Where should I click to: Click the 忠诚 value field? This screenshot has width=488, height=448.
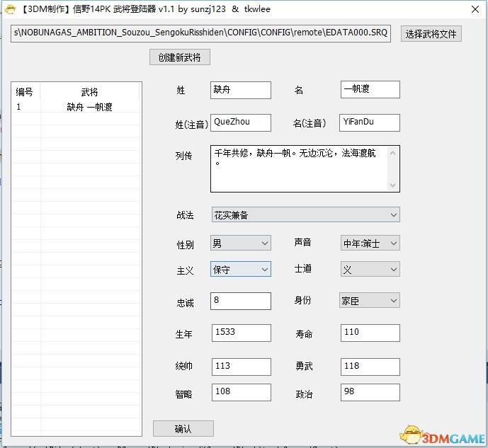pos(241,301)
